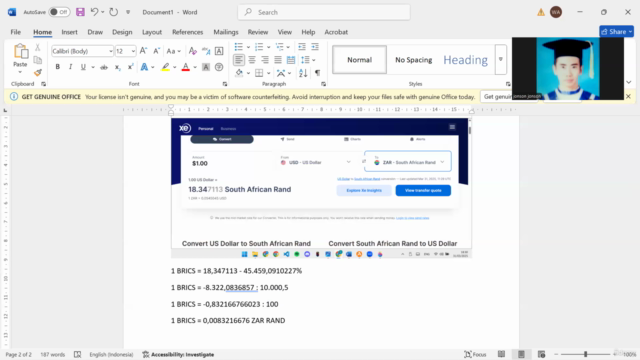Toggle the AutoSave switch

[59, 12]
